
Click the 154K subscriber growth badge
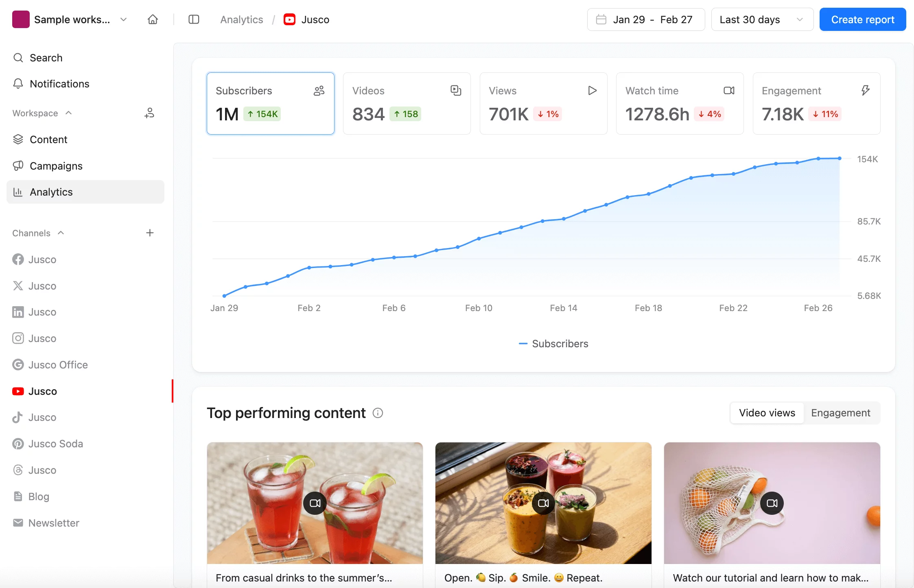[x=262, y=114]
